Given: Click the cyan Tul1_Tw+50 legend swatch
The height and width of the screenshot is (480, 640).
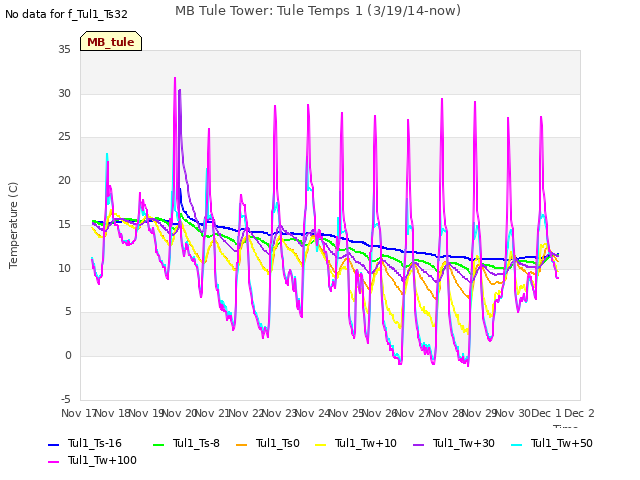Looking at the screenshot, I should 517,444.
